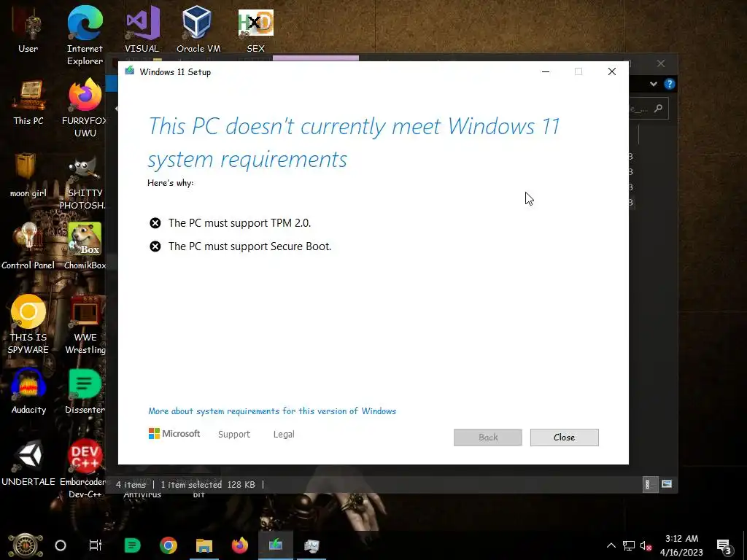Select the Windows 11 Setup taskbar item
The width and height of the screenshot is (747, 560).
pyautogui.click(x=275, y=545)
